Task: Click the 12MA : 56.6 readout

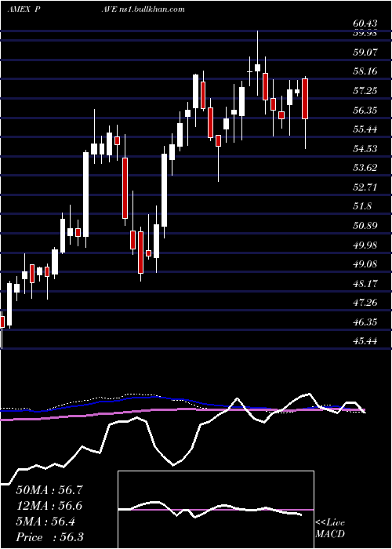Action: click(49, 506)
